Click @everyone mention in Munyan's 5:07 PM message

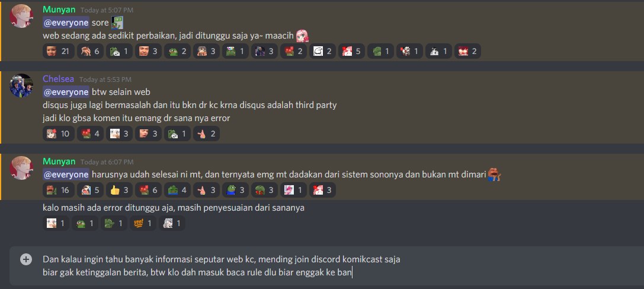(x=66, y=22)
